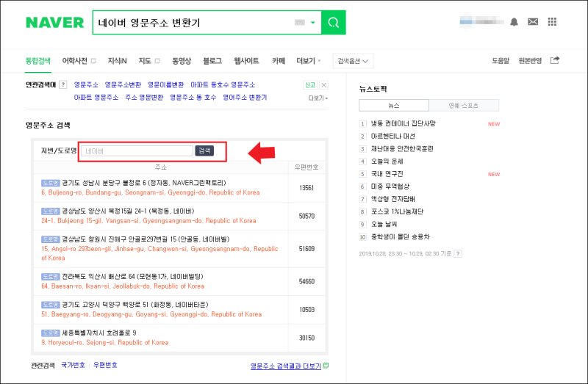Click postal code 50570

point(306,216)
